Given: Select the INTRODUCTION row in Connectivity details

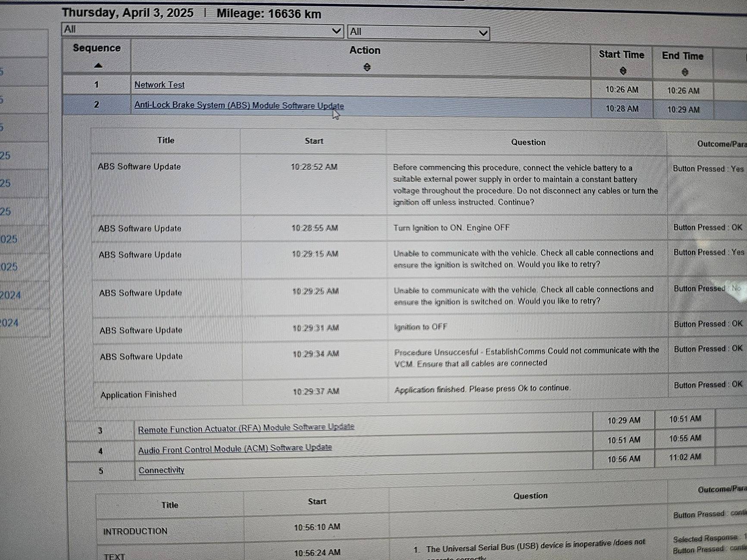Looking at the screenshot, I should [135, 531].
